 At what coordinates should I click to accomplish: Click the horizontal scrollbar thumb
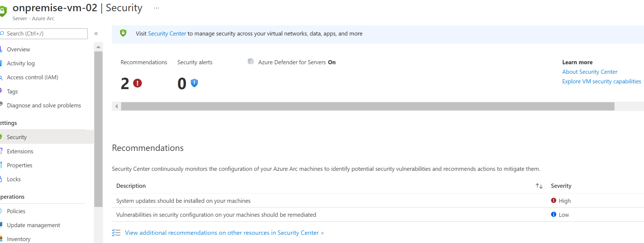point(368,106)
